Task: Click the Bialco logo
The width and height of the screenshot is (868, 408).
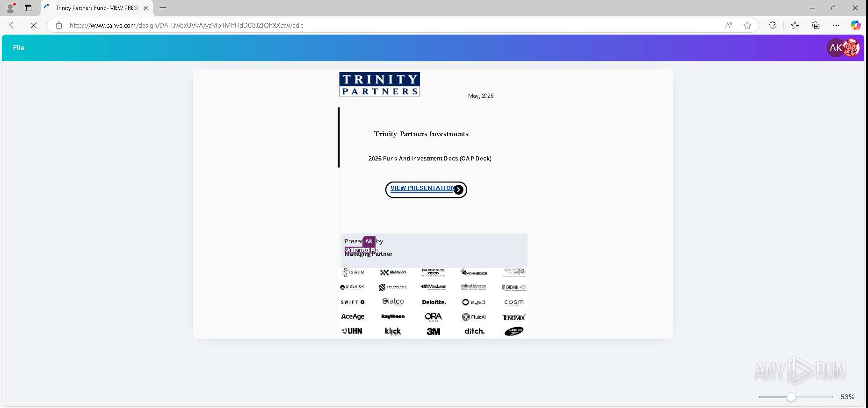Action: (x=393, y=302)
